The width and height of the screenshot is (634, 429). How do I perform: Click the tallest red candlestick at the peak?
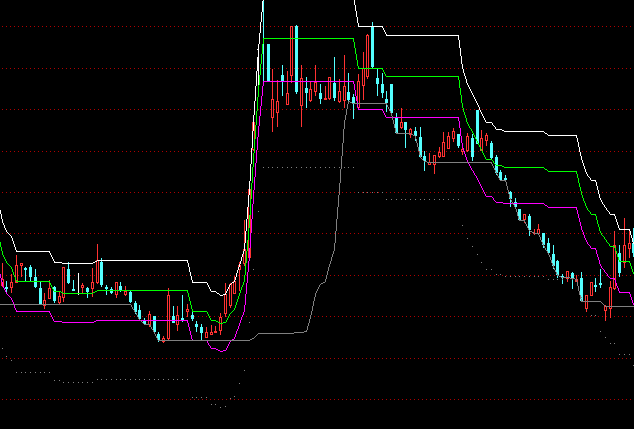pos(293,60)
